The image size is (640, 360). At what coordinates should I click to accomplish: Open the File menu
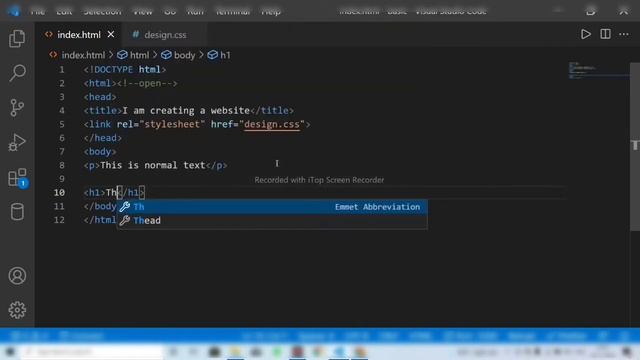click(38, 11)
